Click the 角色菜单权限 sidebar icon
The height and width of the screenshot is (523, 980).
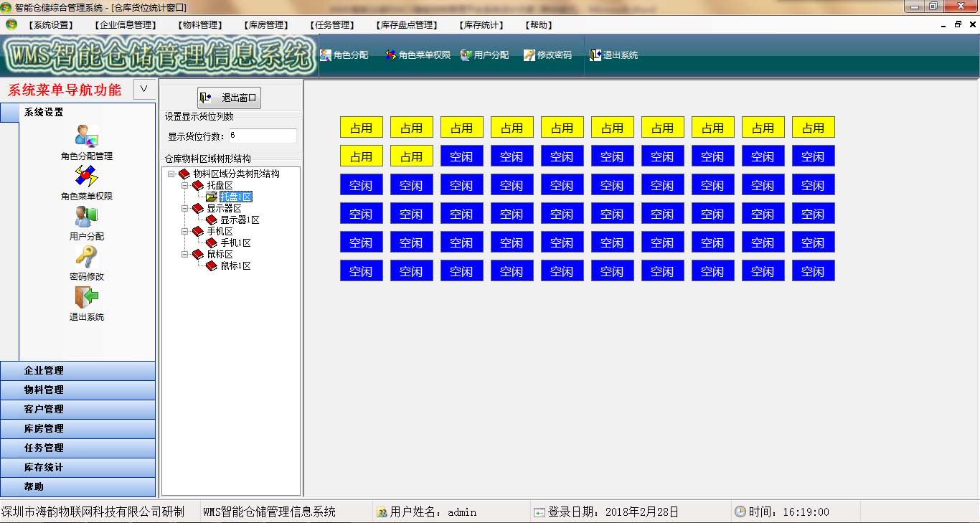pos(86,176)
